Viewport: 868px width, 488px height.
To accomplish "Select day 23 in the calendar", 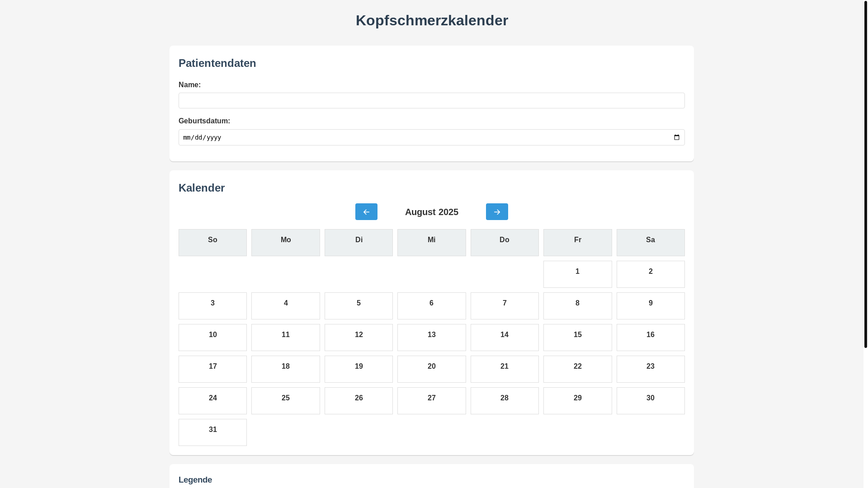I will 651,369.
